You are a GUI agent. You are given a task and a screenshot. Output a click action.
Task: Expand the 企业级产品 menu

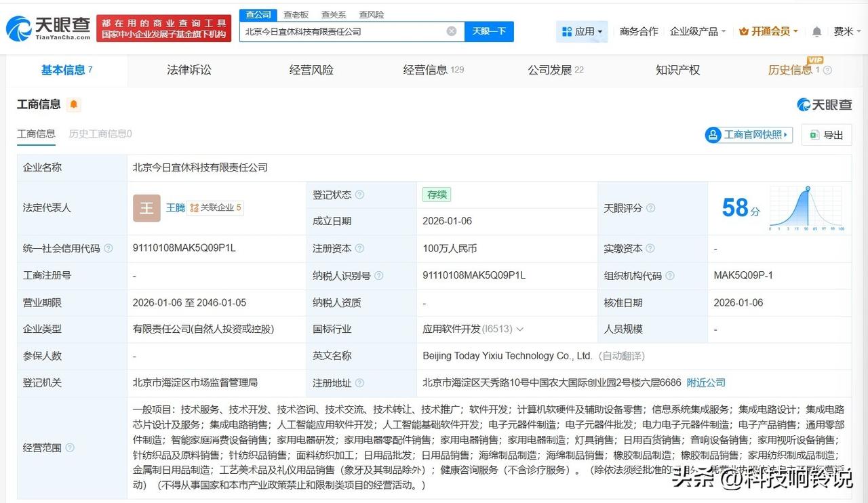coord(698,31)
